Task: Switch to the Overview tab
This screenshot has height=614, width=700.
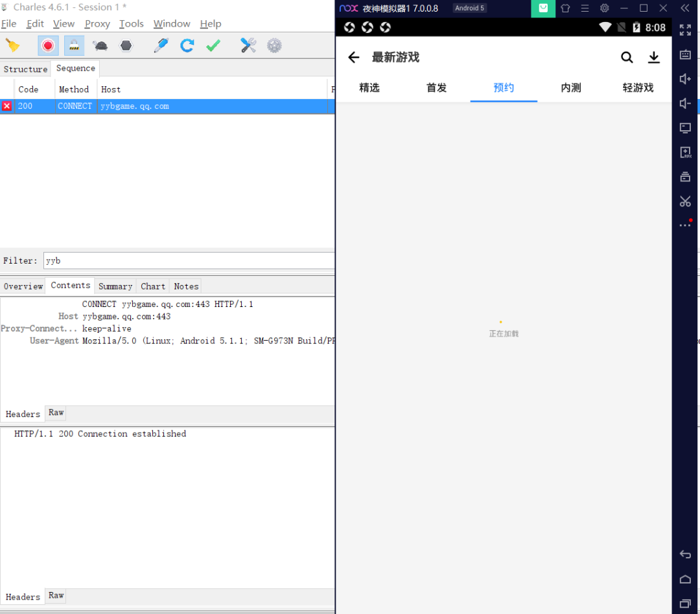Action: coord(23,286)
